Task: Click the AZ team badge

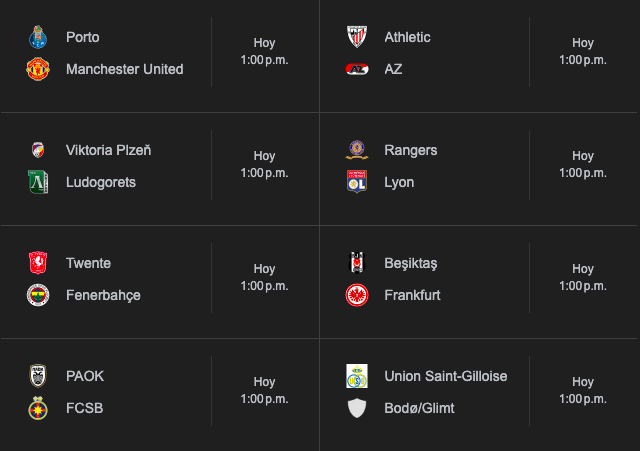Action: tap(357, 70)
